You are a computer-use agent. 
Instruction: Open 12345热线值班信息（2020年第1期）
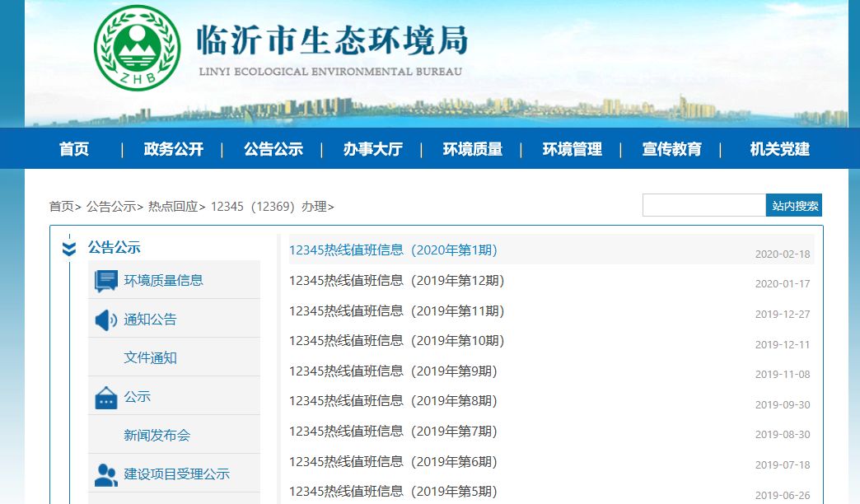pos(393,250)
